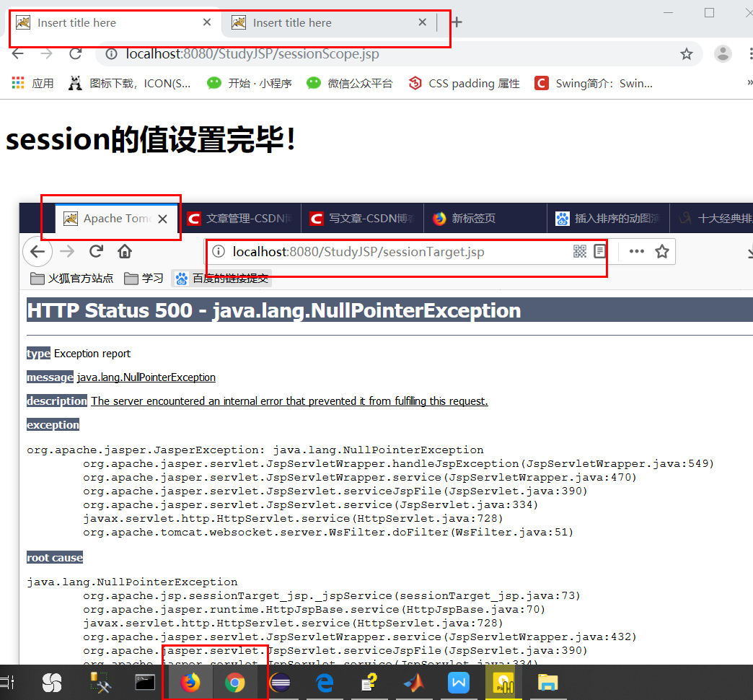Image resolution: width=753 pixels, height=700 pixels.
Task: Open the WPS W icon in taskbar
Action: pos(459,683)
